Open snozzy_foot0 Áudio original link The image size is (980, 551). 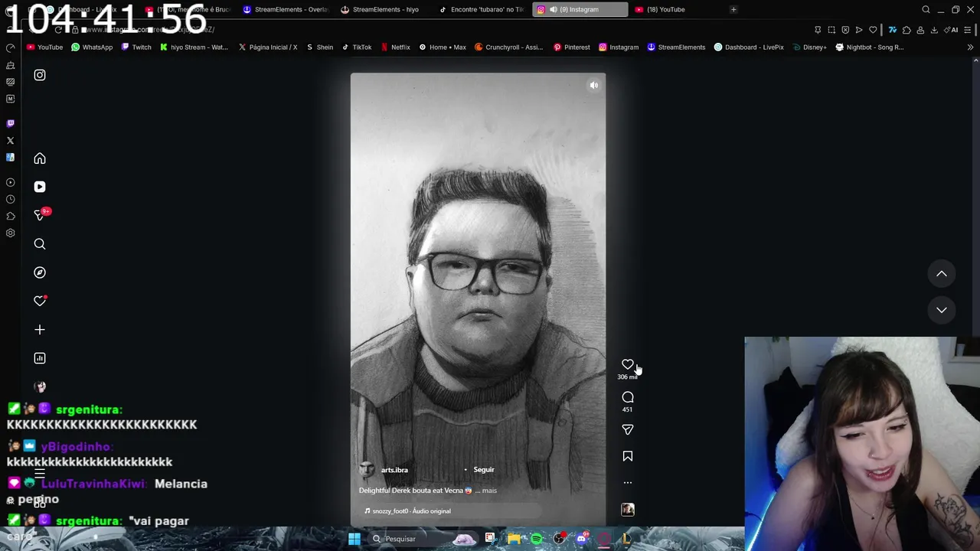pyautogui.click(x=411, y=511)
